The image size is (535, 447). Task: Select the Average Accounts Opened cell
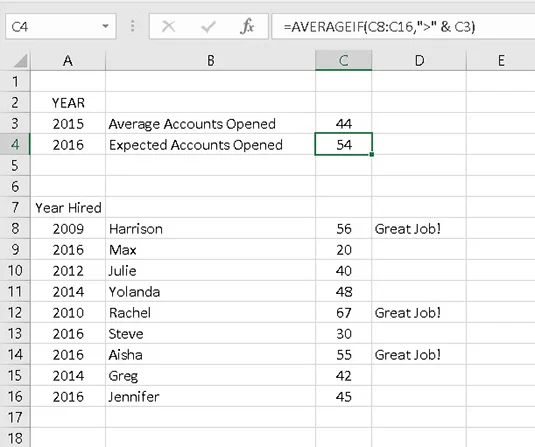[211, 124]
